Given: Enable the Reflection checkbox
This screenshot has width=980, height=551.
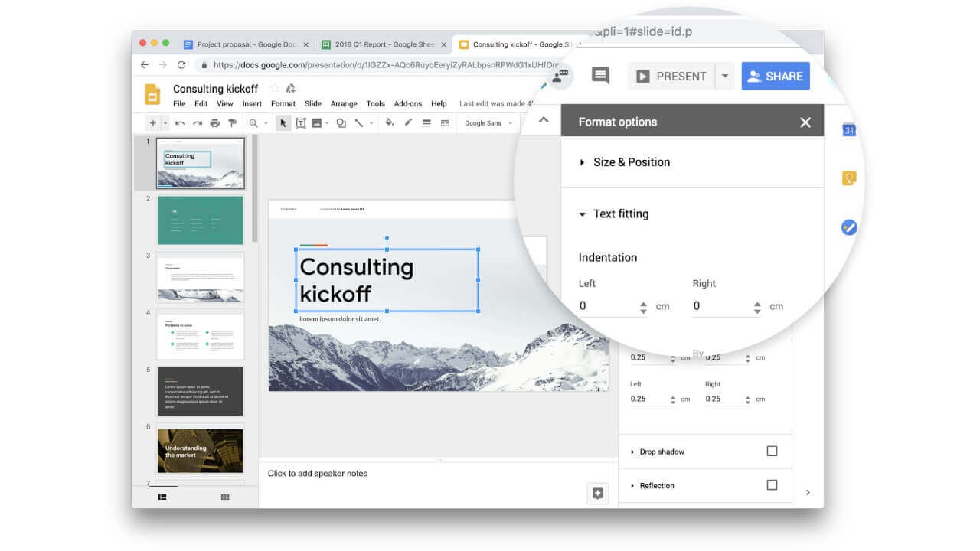Looking at the screenshot, I should tap(773, 485).
